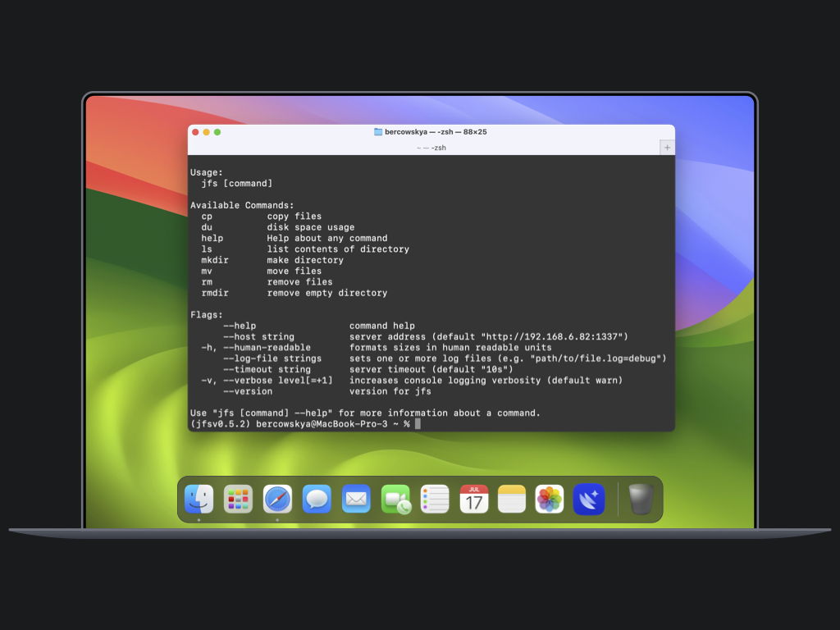Launch Launchpad from the dock
The height and width of the screenshot is (630, 840).
(x=238, y=499)
